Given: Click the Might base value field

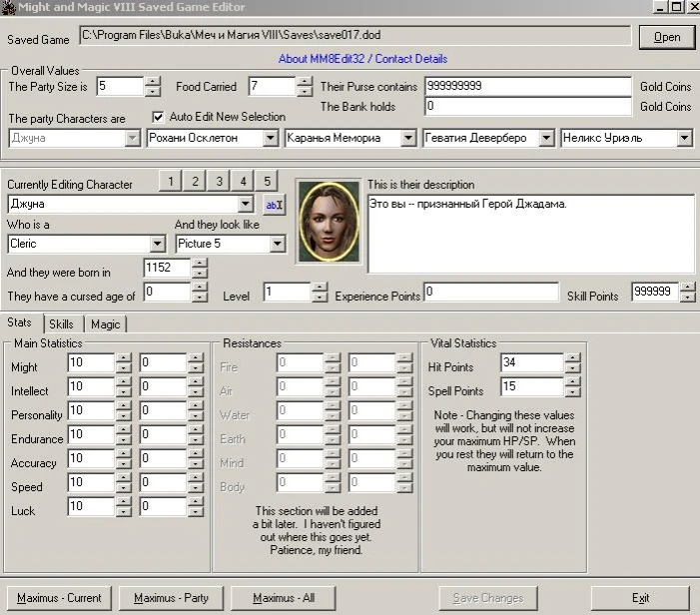Looking at the screenshot, I should point(91,362).
